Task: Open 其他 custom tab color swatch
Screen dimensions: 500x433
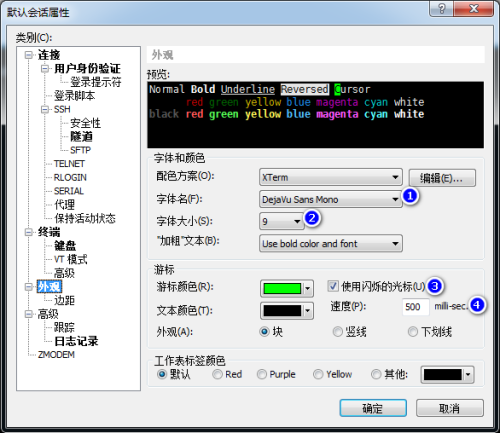Action: coord(447,375)
